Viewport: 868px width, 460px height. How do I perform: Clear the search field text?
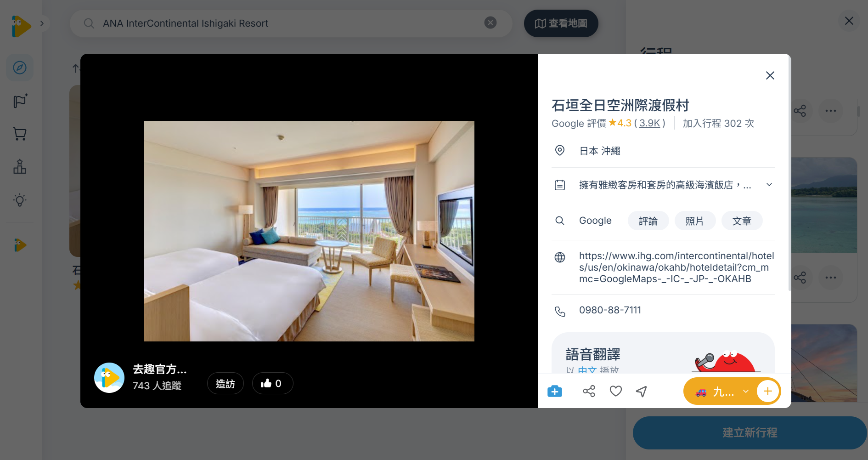490,23
